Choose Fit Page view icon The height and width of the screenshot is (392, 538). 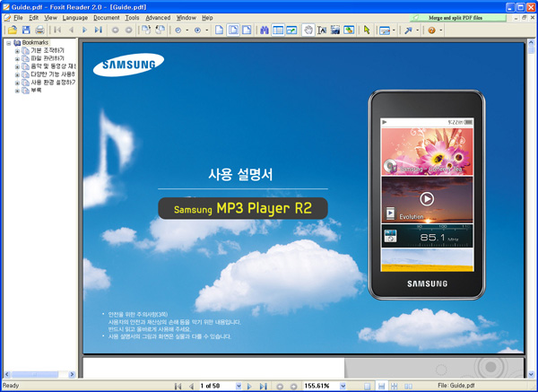point(233,30)
